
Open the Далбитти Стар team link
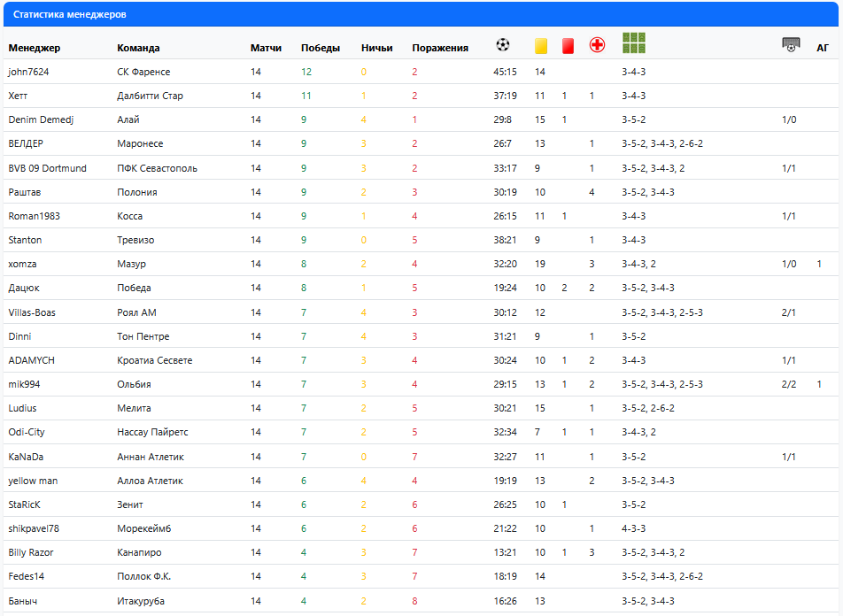150,96
